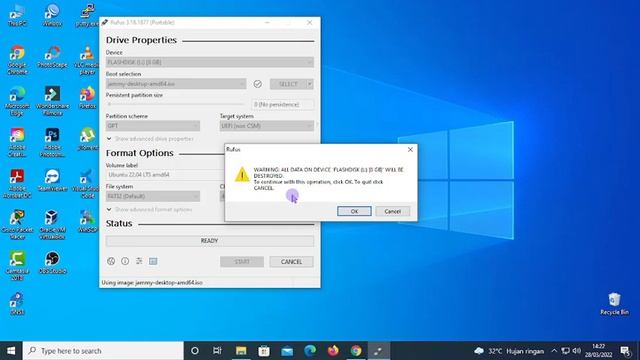
Task: Open Google Chrome desktop shortcut
Action: pos(17,60)
